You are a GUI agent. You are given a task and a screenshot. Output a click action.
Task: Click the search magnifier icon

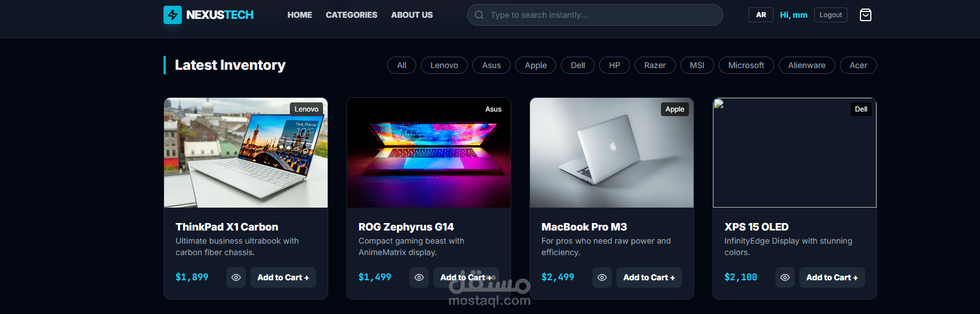[x=479, y=15]
